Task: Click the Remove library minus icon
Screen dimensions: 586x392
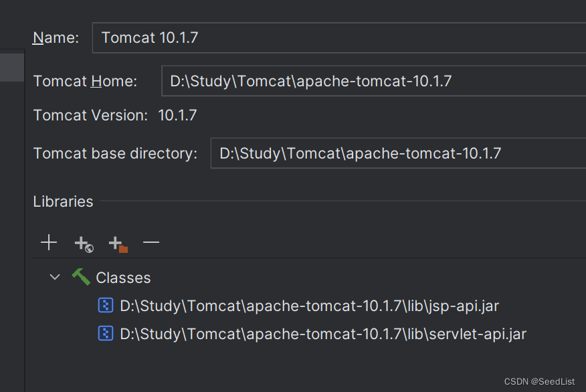Action: coord(151,243)
